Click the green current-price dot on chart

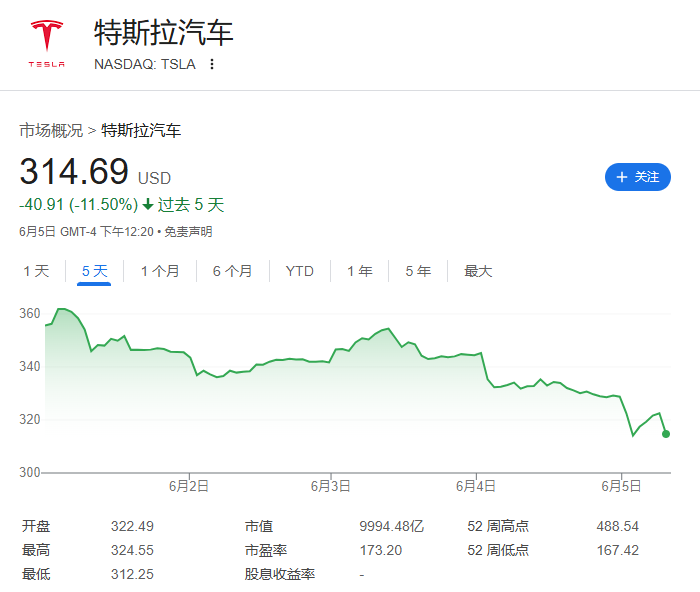666,434
